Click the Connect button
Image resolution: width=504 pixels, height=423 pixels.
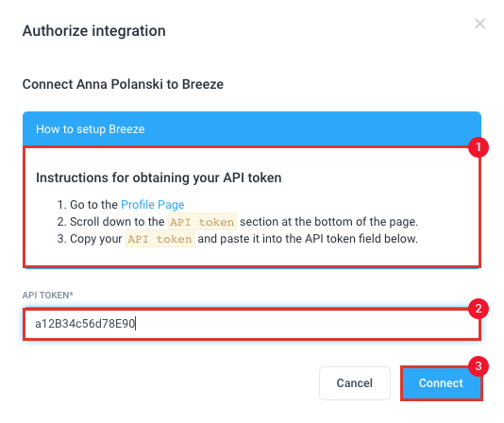(441, 383)
